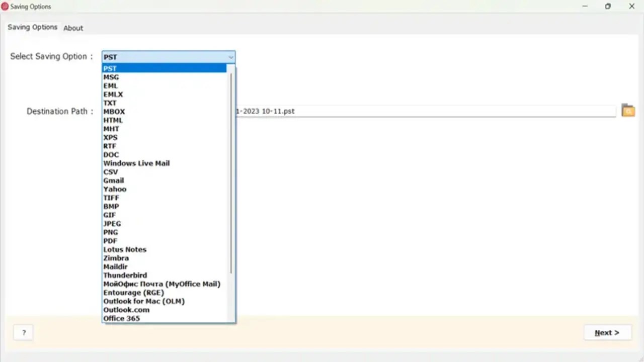
Task: Close the Saving Options window
Action: pyautogui.click(x=632, y=7)
